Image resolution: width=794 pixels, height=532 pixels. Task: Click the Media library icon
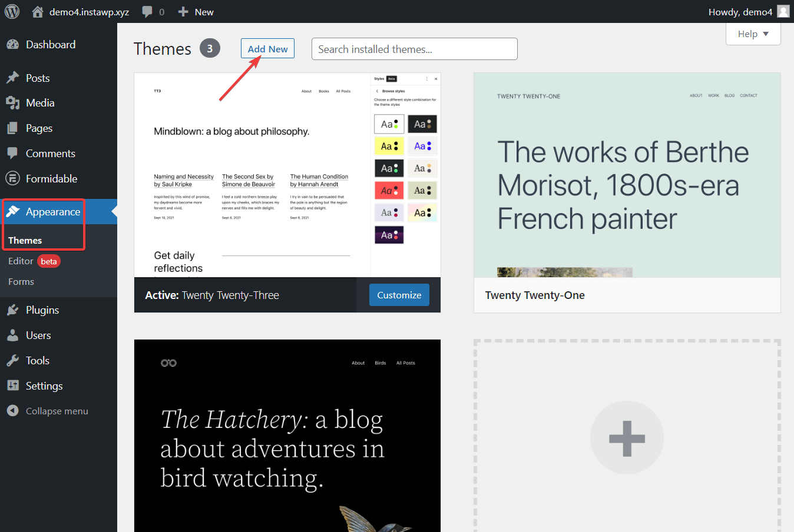coord(13,103)
